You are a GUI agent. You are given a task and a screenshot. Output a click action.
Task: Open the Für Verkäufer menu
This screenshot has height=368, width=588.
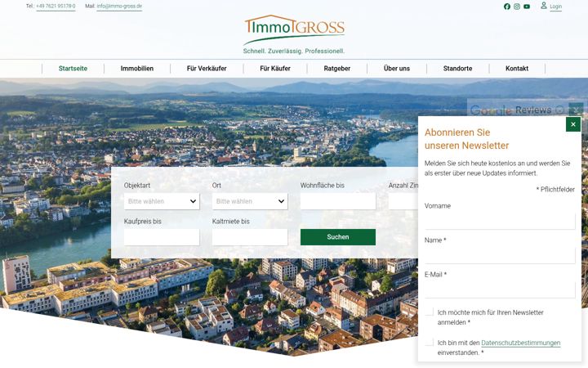tap(207, 69)
